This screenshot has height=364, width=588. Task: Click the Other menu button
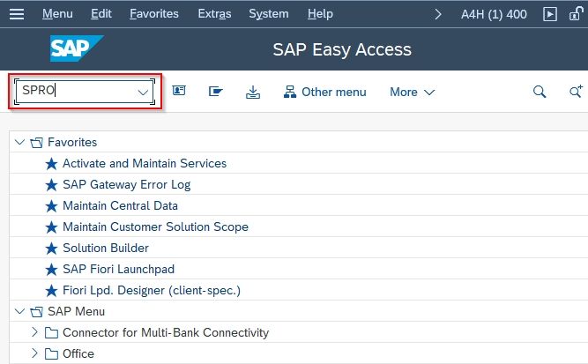(x=325, y=92)
